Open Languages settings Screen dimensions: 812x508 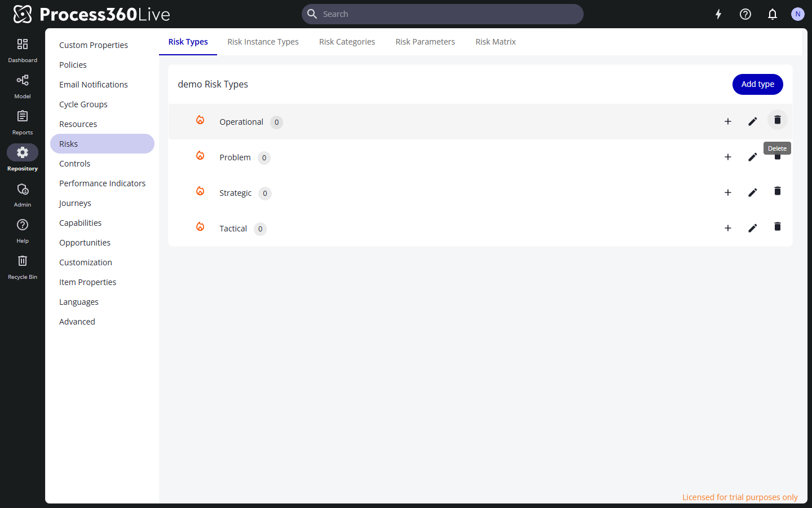102,302
